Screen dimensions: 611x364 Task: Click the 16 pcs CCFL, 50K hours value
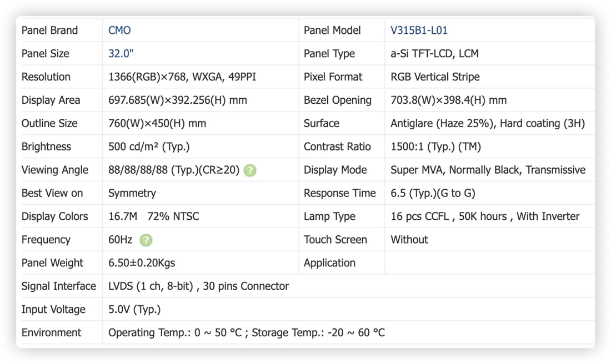485,216
